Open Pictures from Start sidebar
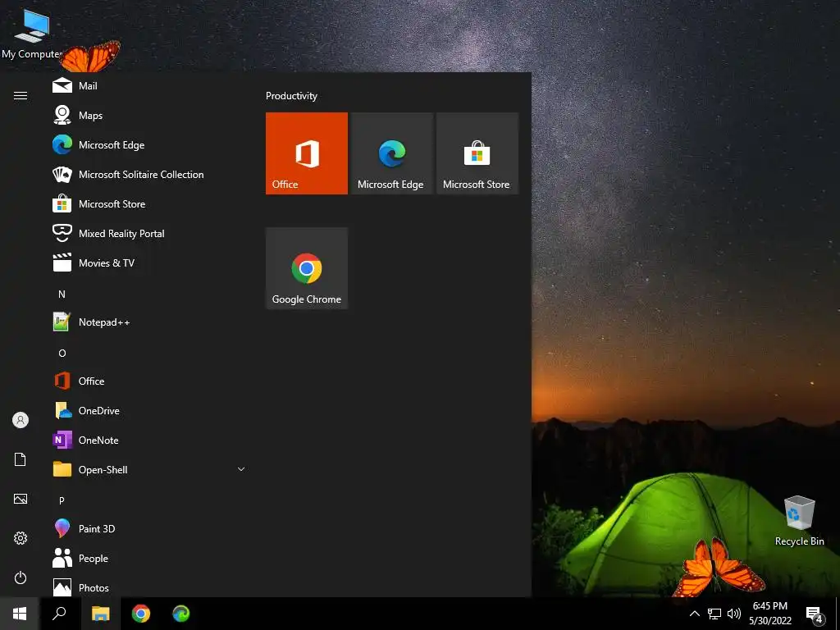The height and width of the screenshot is (630, 840). (21, 499)
